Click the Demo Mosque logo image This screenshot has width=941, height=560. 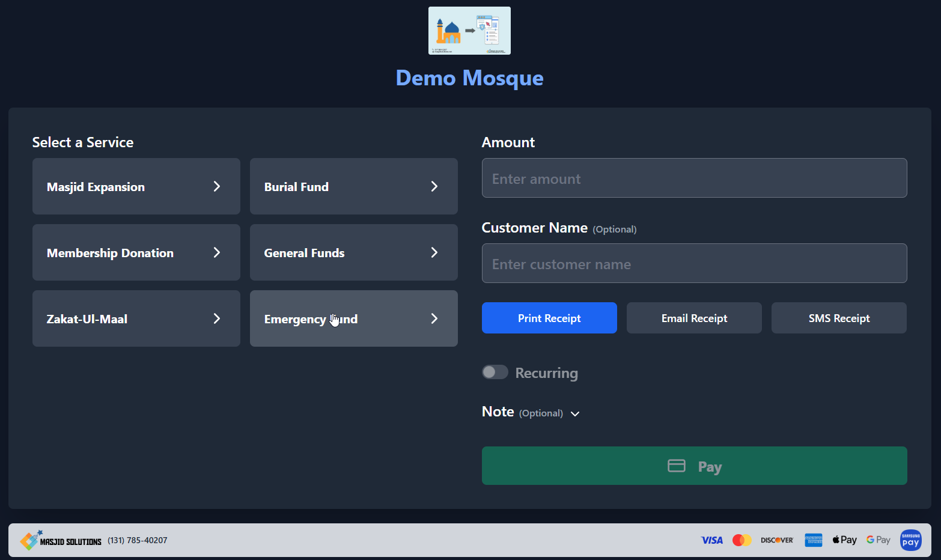469,31
